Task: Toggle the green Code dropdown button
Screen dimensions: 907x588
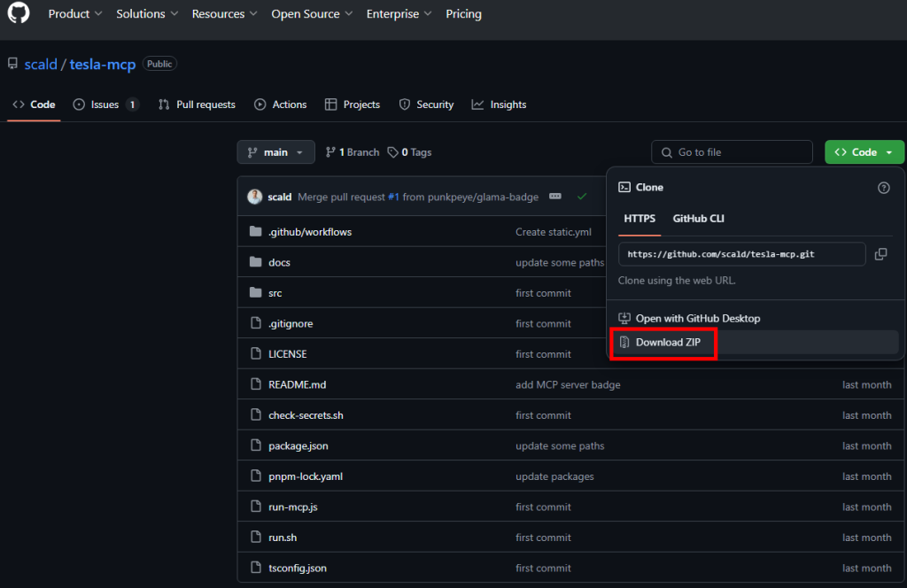Action: click(864, 152)
